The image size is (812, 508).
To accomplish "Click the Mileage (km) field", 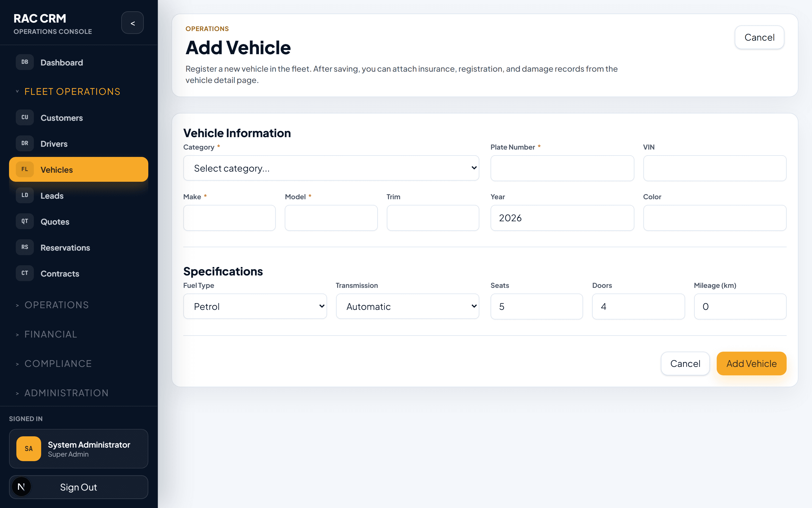I will click(740, 306).
